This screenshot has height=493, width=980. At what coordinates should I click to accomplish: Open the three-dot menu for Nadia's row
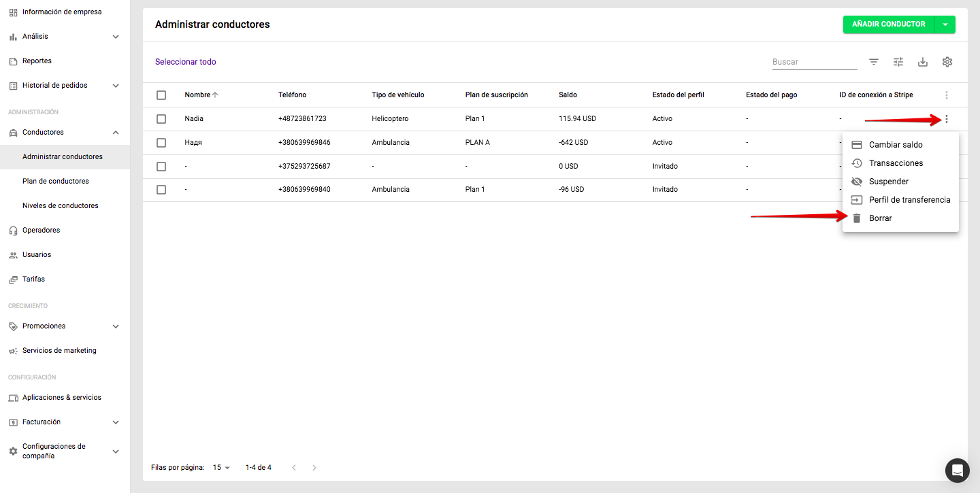click(x=947, y=119)
